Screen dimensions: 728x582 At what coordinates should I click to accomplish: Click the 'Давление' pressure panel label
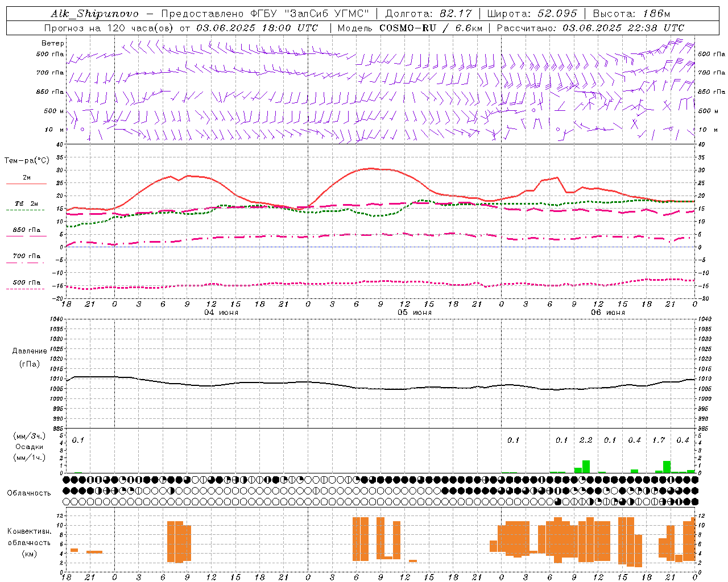tap(30, 351)
